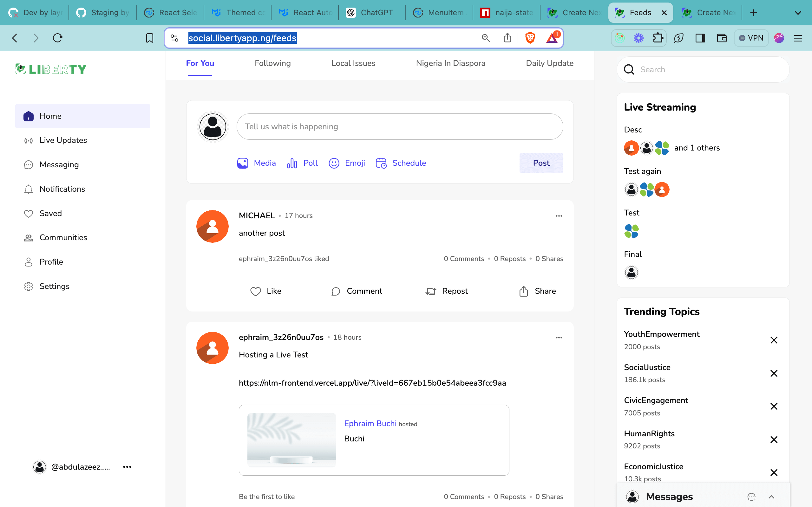The width and height of the screenshot is (812, 507).
Task: Open the Ephraim Buchi host link
Action: click(x=370, y=424)
